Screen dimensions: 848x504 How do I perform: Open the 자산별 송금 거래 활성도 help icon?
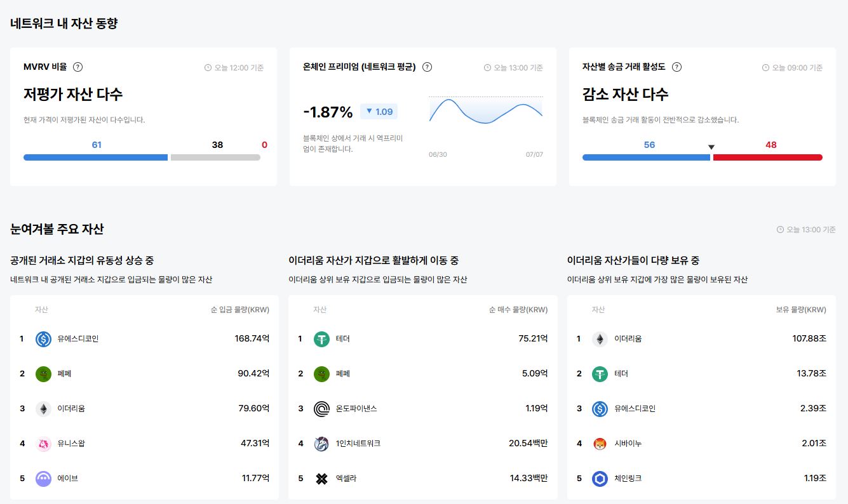pos(677,67)
